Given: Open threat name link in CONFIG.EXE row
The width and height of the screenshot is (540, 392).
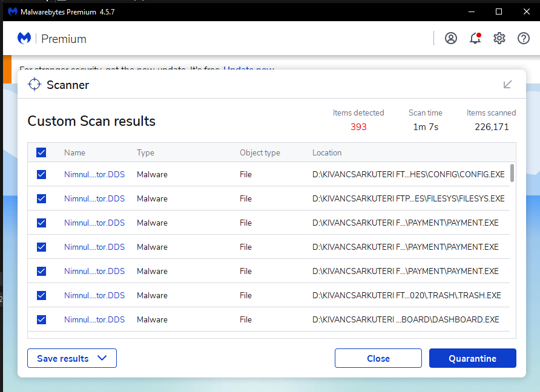Looking at the screenshot, I should tap(94, 174).
